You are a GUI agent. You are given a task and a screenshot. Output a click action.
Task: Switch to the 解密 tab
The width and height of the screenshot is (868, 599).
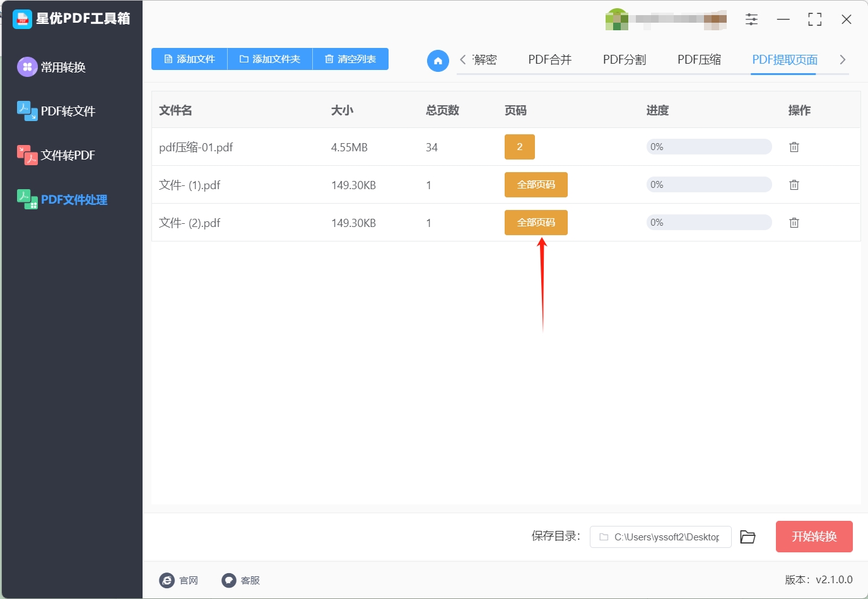[484, 60]
